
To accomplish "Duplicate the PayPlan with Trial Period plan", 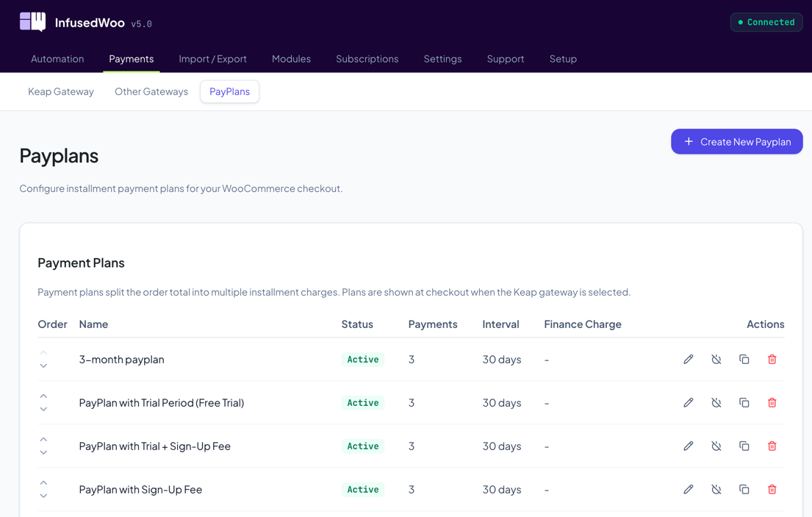I will (x=744, y=402).
